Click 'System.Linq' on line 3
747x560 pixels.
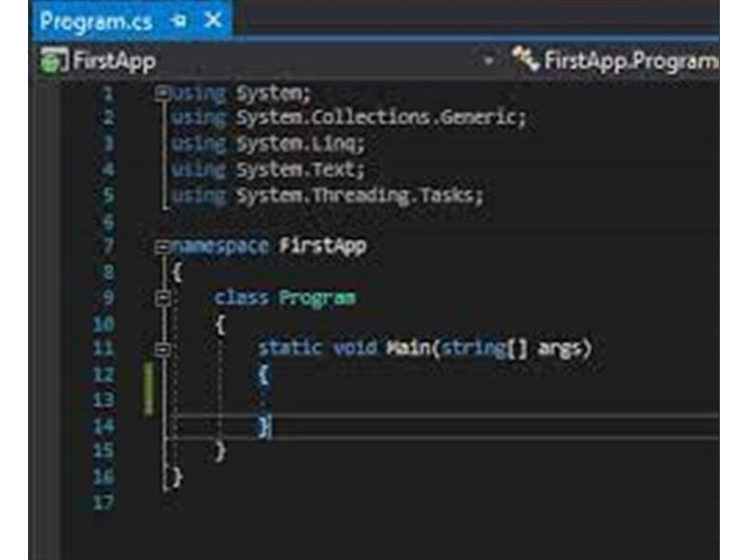pyautogui.click(x=297, y=144)
